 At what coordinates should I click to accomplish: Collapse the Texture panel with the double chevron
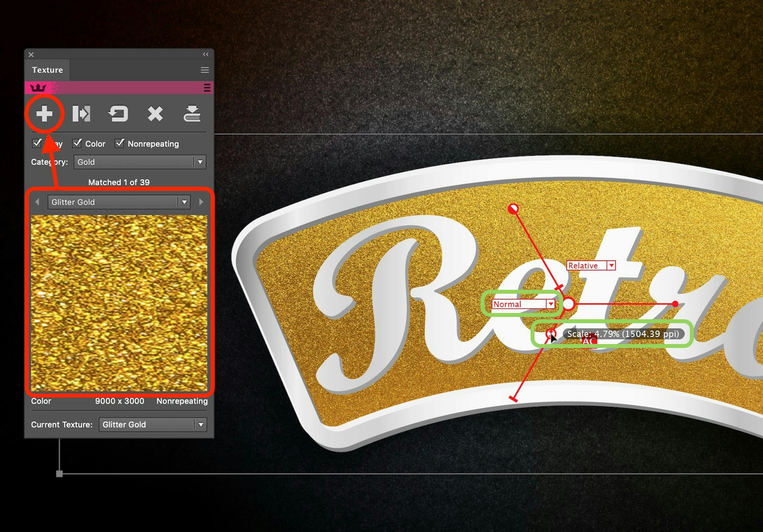coord(205,54)
